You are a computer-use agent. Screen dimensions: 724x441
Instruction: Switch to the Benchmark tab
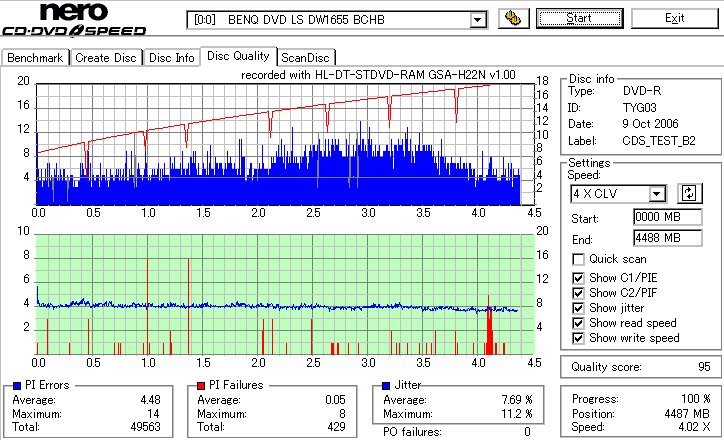click(x=35, y=58)
